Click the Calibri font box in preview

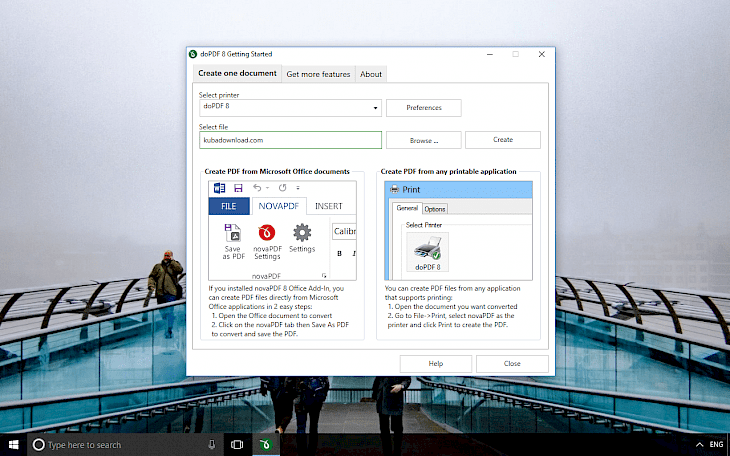point(345,231)
